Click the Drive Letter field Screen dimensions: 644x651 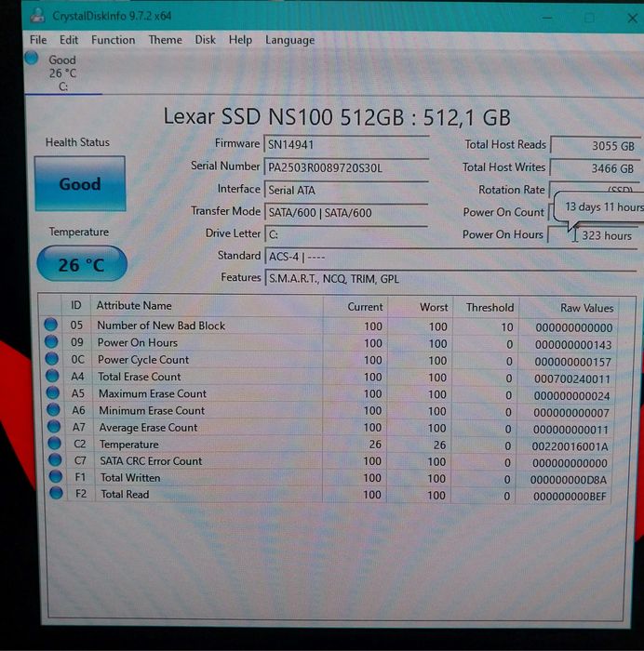[x=346, y=234]
